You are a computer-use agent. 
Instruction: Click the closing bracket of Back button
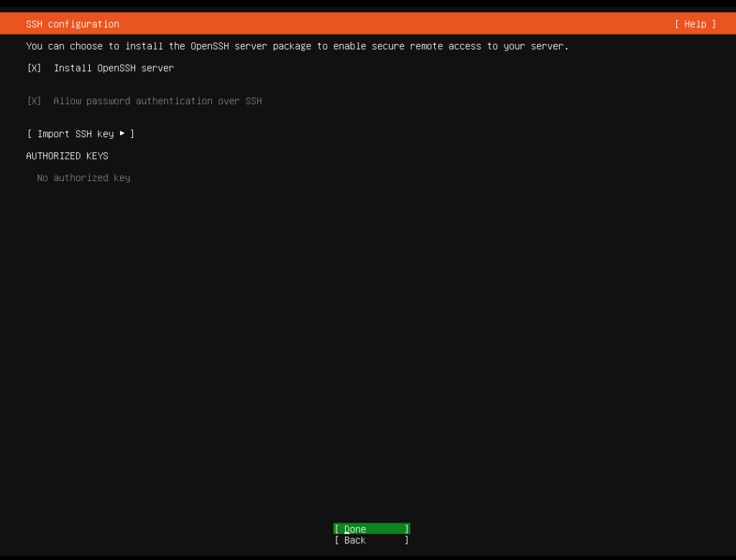pyautogui.click(x=406, y=541)
